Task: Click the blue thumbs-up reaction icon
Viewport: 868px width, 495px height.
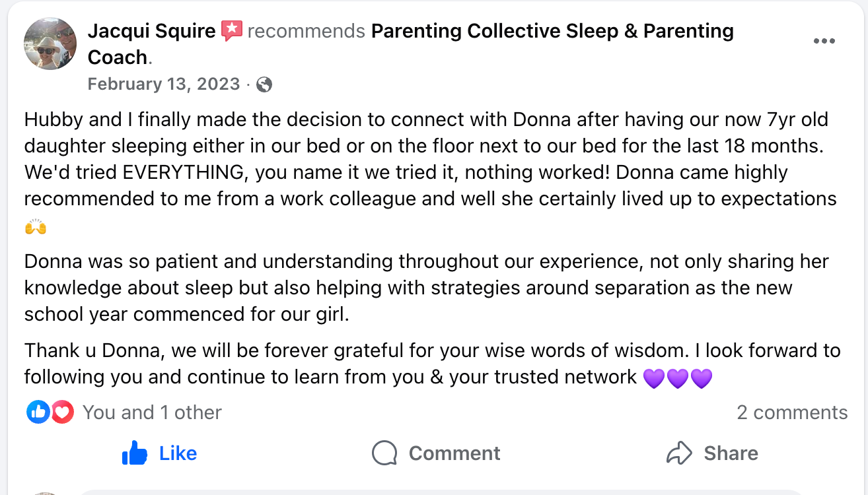Action: tap(38, 412)
